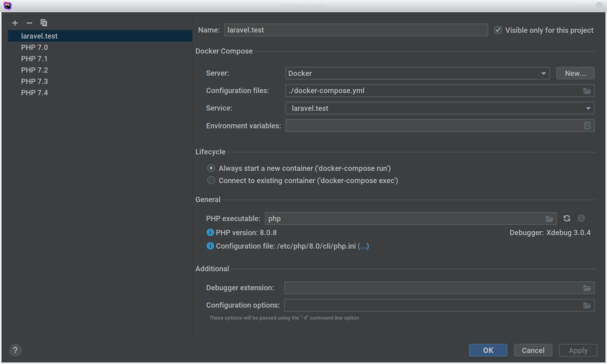
Task: Select PHP 7.4 interpreter
Action: (x=100, y=93)
